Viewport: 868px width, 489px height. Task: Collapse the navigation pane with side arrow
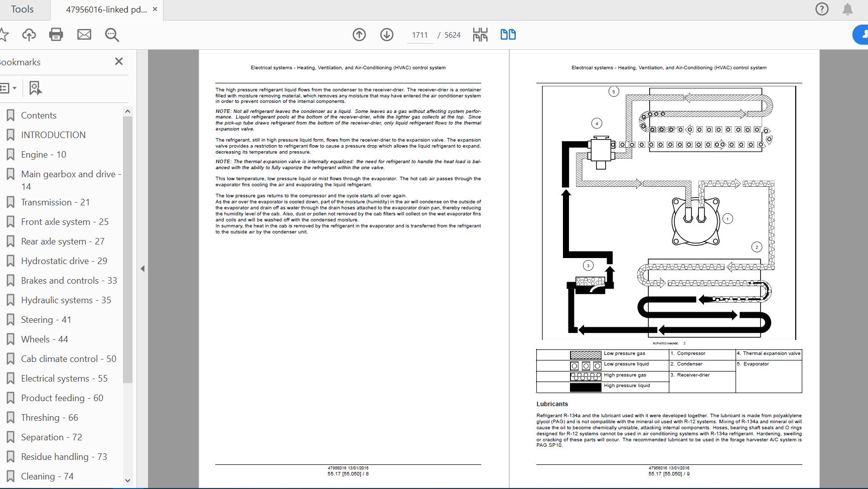[142, 269]
